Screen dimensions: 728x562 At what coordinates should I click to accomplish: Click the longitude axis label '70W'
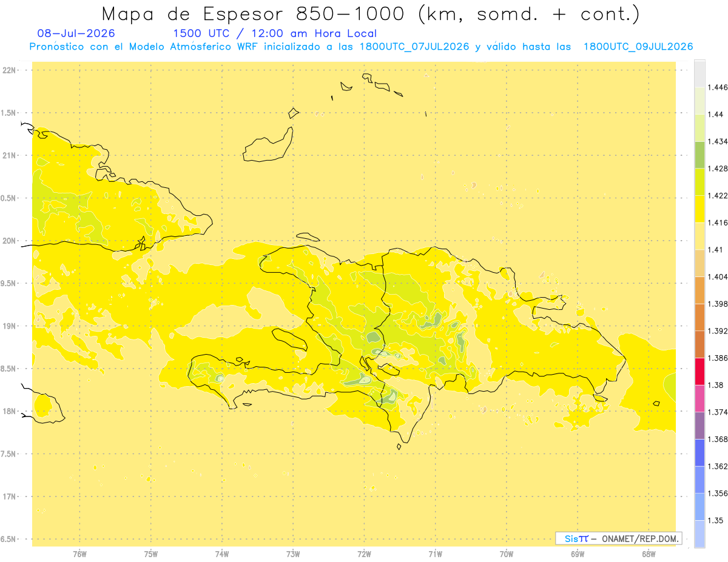pos(507,554)
